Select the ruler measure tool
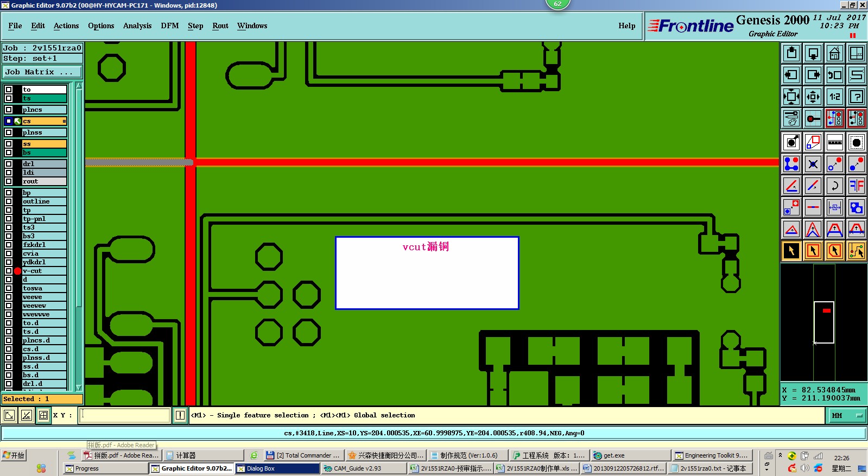The height and width of the screenshot is (476, 868). (x=834, y=142)
